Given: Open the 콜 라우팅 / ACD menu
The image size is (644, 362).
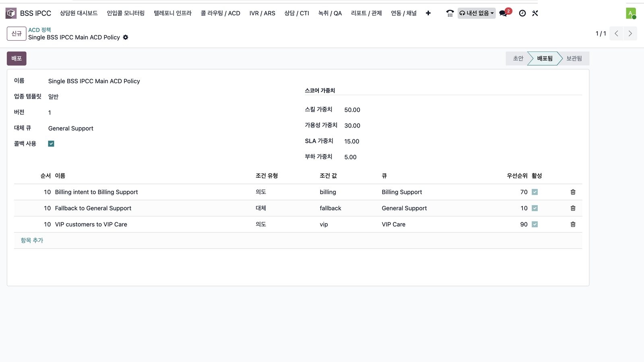Looking at the screenshot, I should 221,13.
